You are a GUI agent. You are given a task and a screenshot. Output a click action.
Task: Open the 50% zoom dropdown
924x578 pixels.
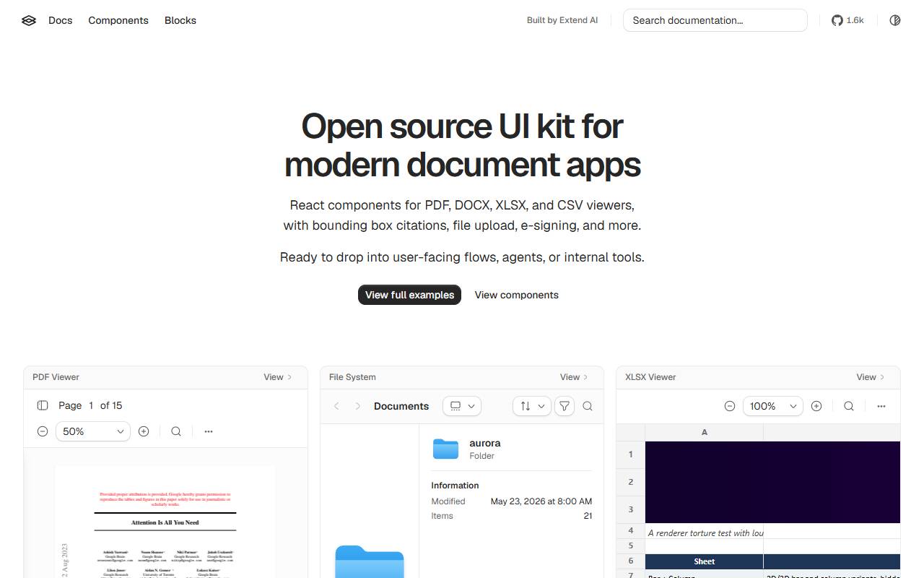tap(93, 431)
